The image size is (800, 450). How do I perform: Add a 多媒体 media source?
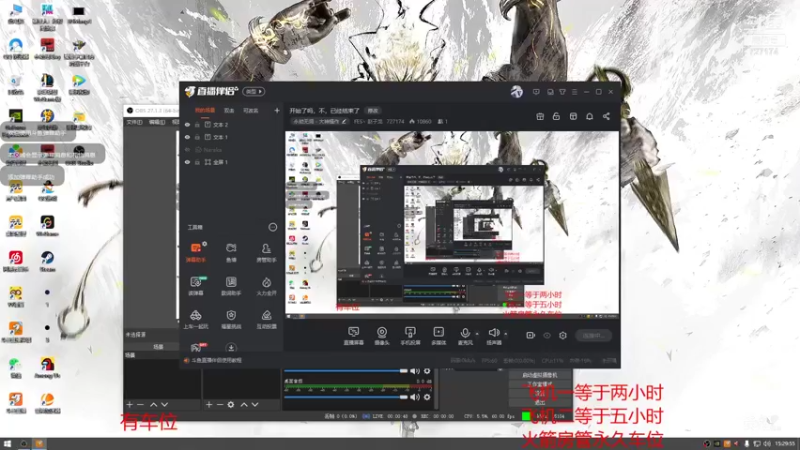point(438,336)
